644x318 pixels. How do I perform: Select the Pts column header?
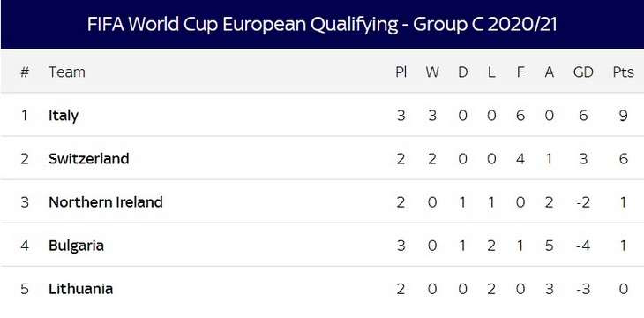[x=624, y=72]
